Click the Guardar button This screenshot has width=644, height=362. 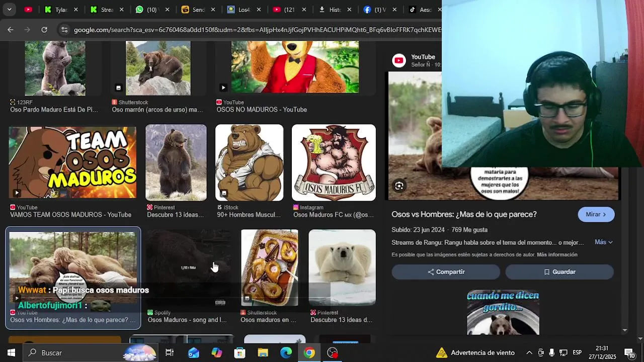(x=559, y=272)
